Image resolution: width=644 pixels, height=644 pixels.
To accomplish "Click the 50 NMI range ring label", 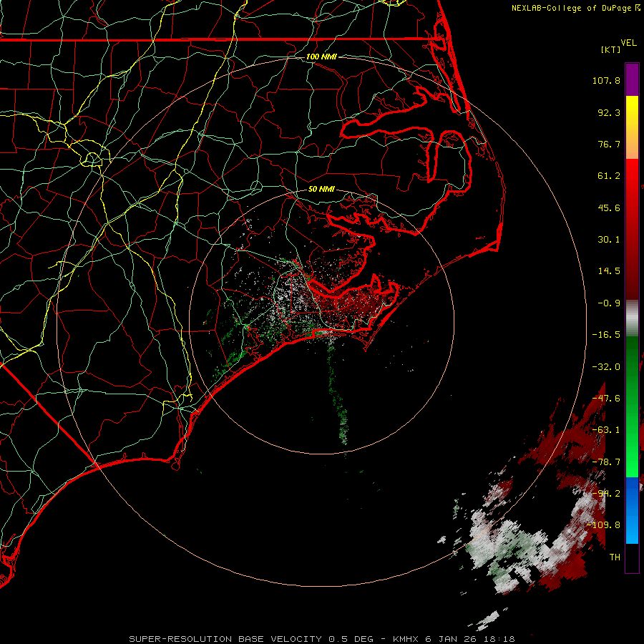I will point(321,189).
